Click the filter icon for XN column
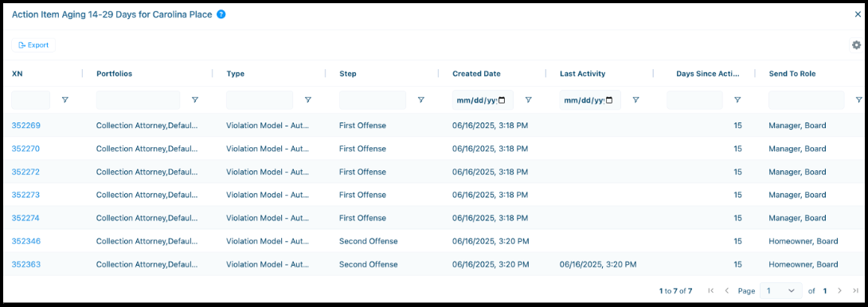This screenshot has width=868, height=307. 65,99
